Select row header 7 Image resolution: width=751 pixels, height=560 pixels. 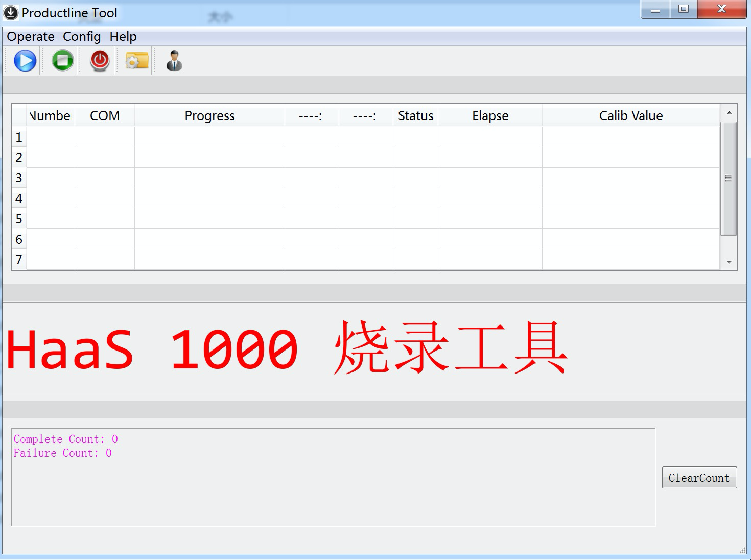(x=19, y=260)
